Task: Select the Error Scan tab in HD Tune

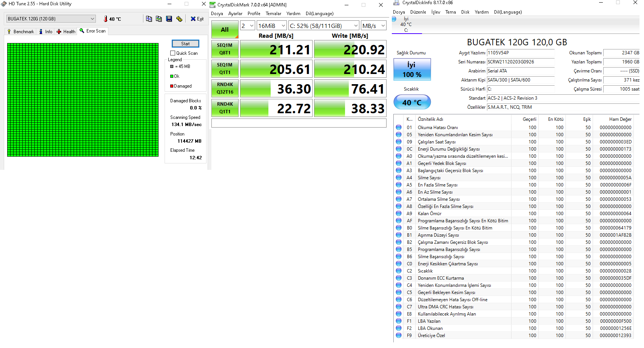Action: point(93,31)
